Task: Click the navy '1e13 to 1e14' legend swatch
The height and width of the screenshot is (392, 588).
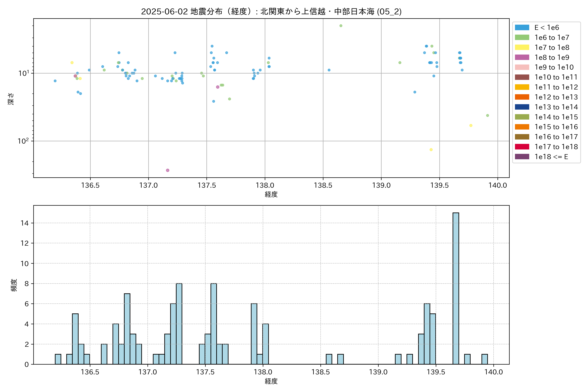Action: 522,107
